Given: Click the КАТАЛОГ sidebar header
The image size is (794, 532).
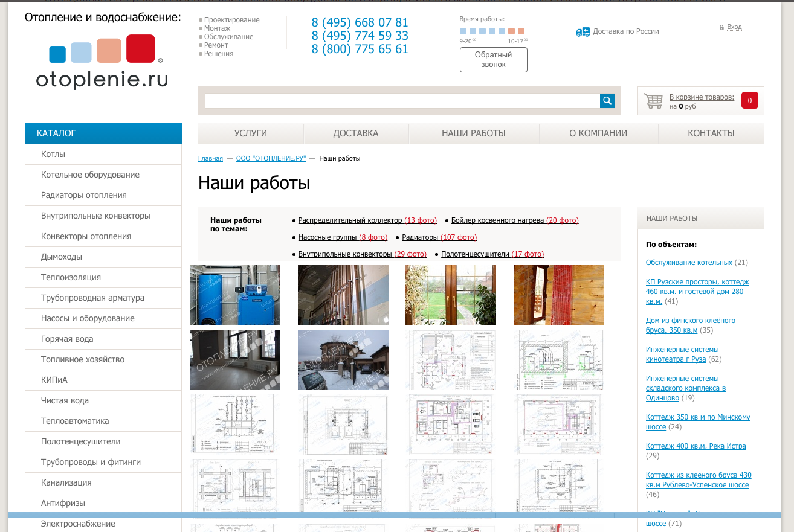Looking at the screenshot, I should (x=103, y=133).
